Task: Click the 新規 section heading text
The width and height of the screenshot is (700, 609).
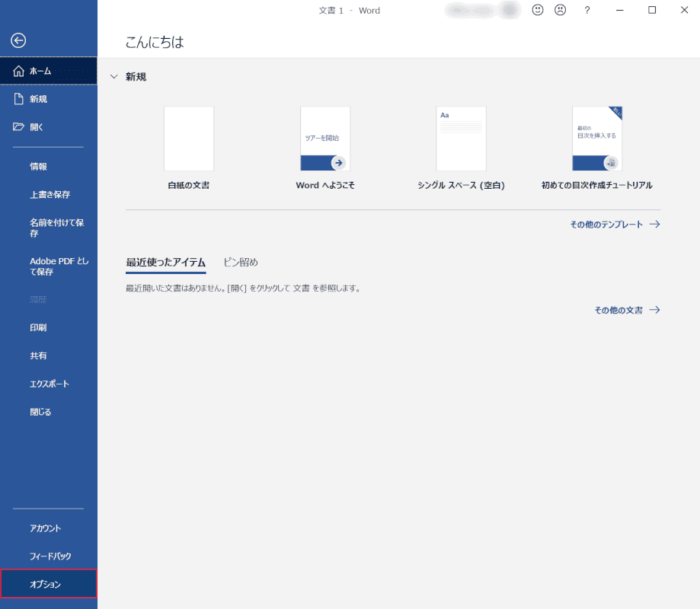Action: coord(136,77)
